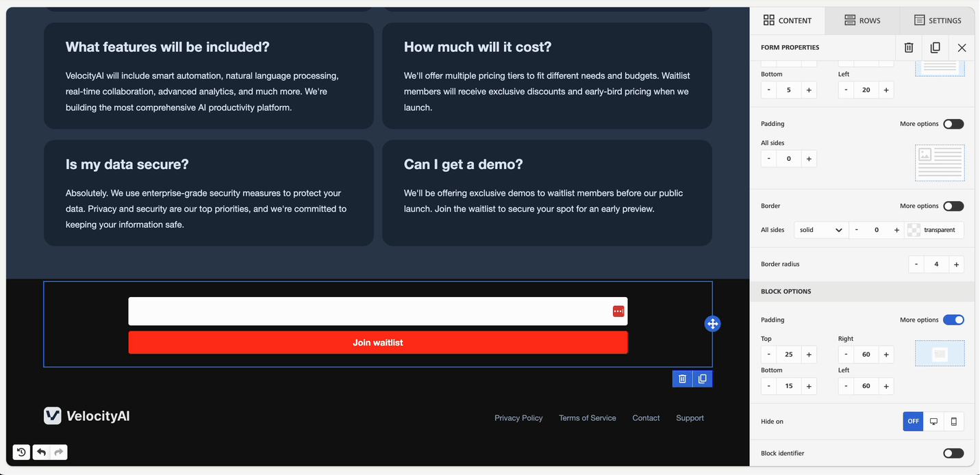
Task: Close the Form Properties panel
Action: click(x=962, y=48)
